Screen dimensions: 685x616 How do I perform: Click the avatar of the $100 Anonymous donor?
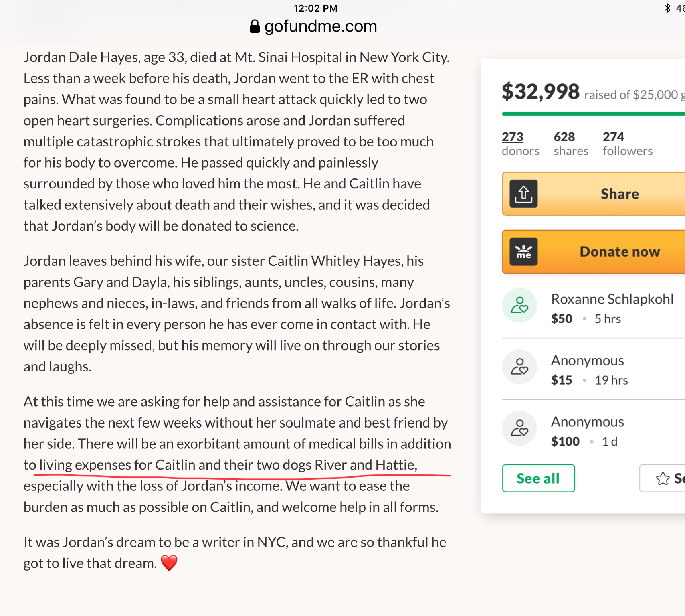coord(519,428)
